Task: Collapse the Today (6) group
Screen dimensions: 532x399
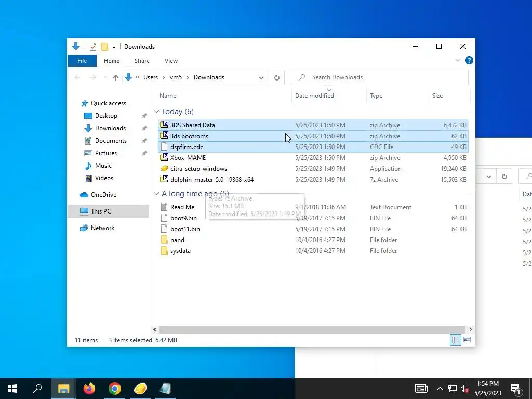Action: 156,112
